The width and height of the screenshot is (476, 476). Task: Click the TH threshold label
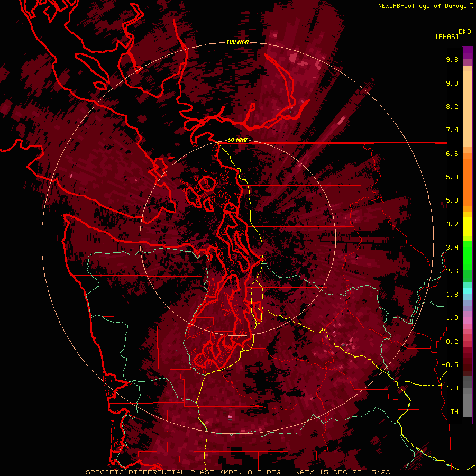tap(454, 412)
